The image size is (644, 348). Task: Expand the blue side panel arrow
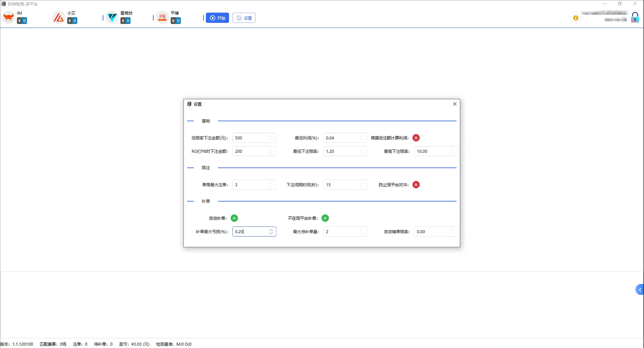(640, 290)
